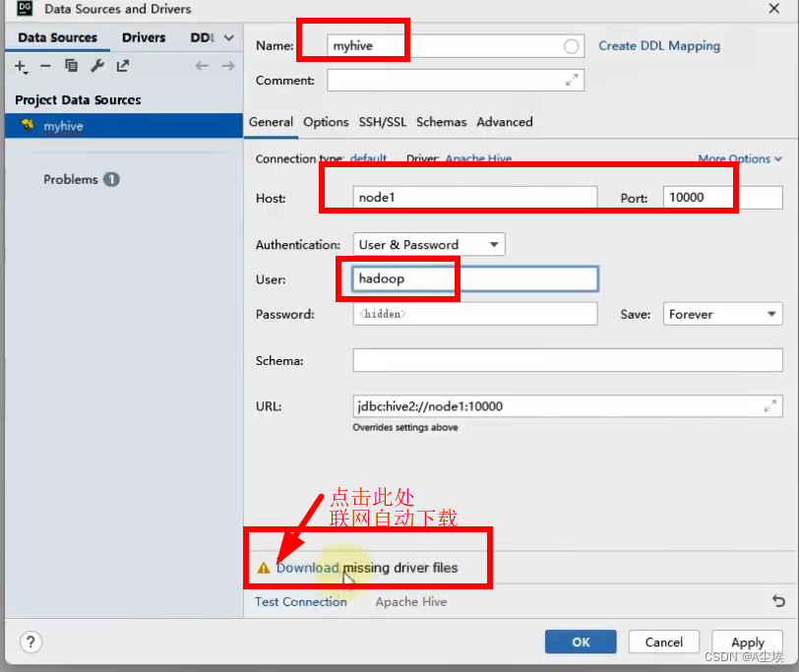Viewport: 799px width, 672px height.
Task: Click the Apache Hive driver link
Action: [478, 159]
